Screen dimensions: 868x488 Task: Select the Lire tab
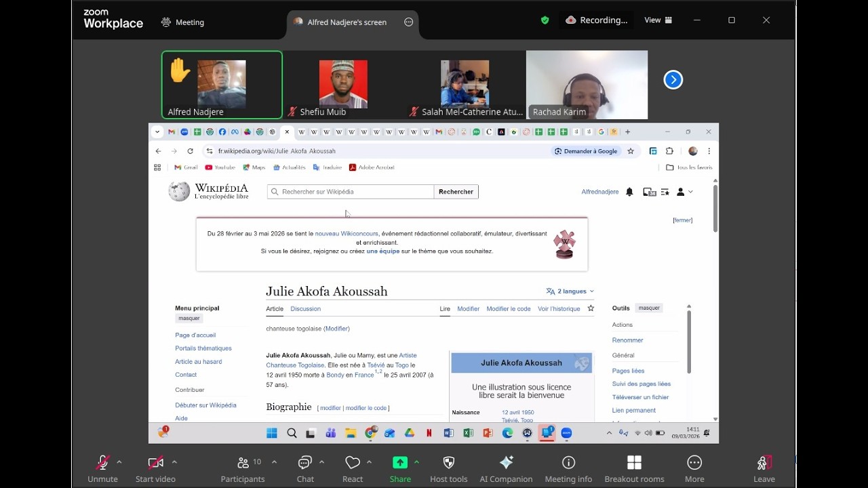click(x=445, y=309)
